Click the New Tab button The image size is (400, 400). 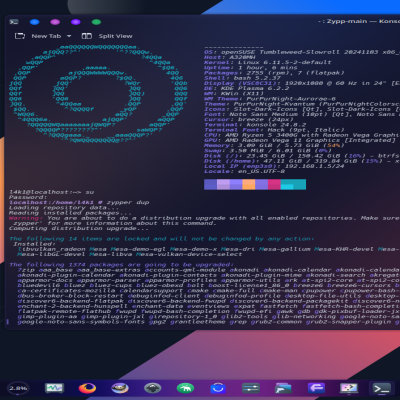coord(38,36)
